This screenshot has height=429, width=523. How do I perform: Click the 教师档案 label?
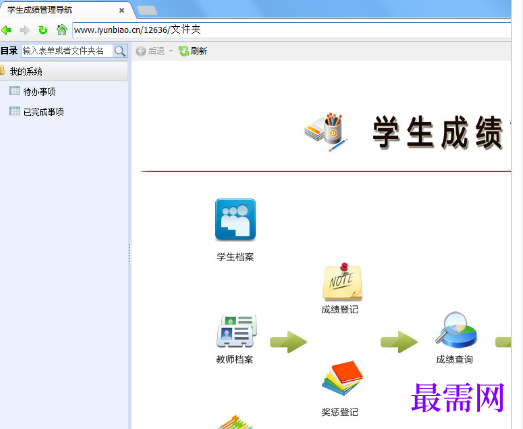235,359
